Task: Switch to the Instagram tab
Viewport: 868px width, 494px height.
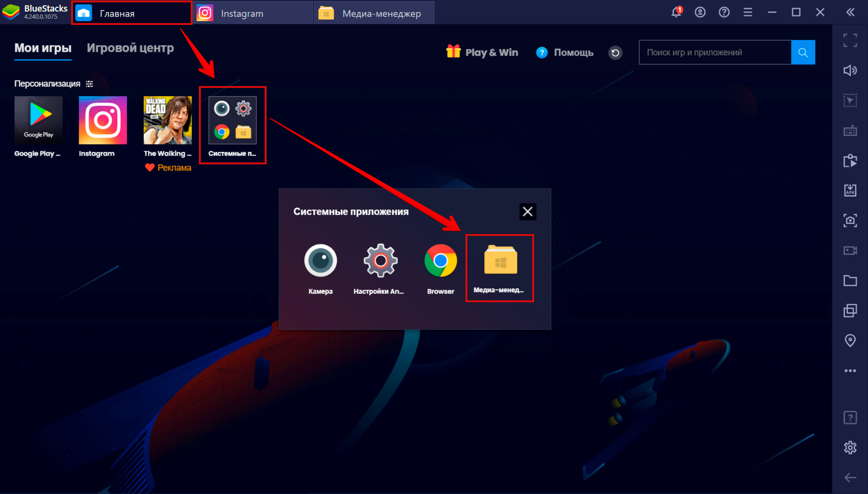Action: (253, 13)
